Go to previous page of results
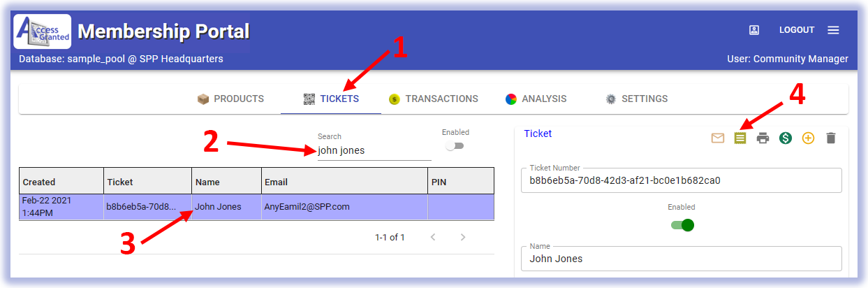This screenshot has height=288, width=868. (x=433, y=238)
